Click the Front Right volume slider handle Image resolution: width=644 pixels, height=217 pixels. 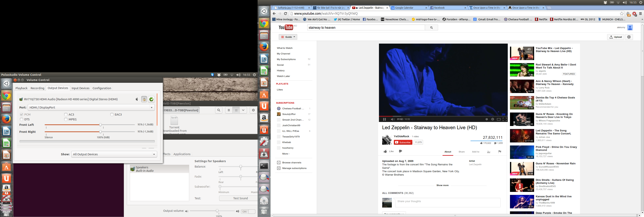tap(100, 132)
